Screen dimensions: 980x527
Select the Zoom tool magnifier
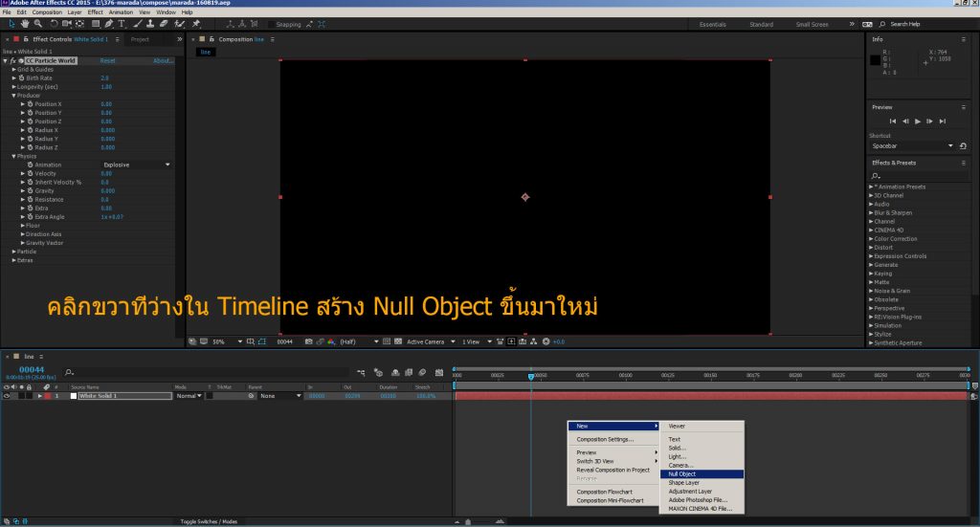click(36, 24)
